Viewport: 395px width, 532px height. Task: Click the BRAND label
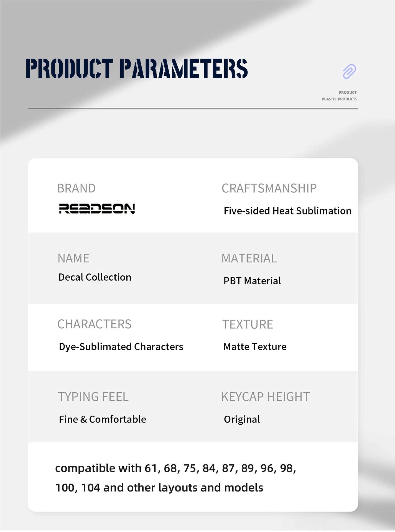pyautogui.click(x=76, y=188)
